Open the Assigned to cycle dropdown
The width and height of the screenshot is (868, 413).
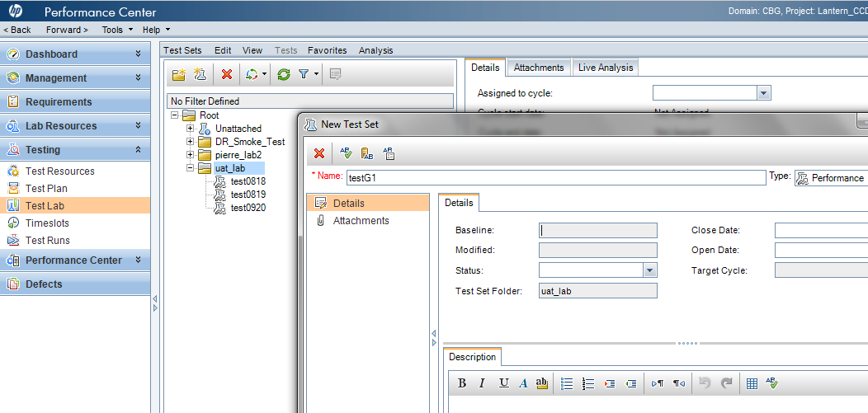tap(764, 93)
